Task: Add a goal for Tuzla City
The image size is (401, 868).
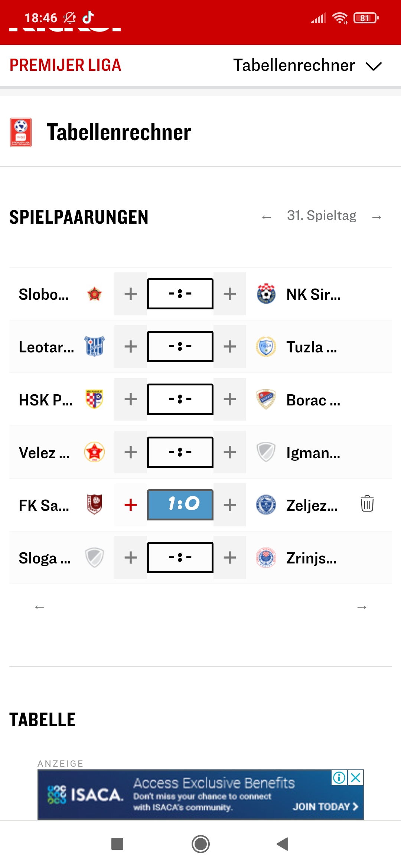Action: tap(230, 346)
